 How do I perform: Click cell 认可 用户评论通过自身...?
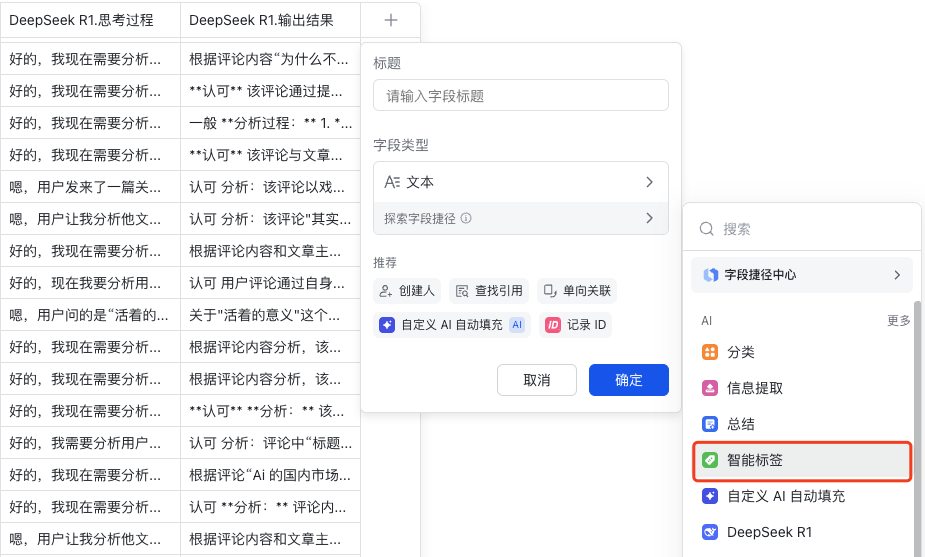tap(270, 283)
